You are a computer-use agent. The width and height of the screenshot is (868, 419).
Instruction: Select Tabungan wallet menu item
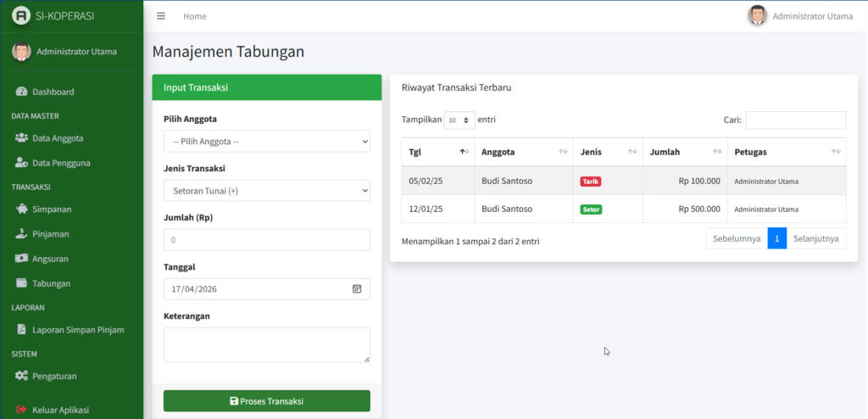click(51, 283)
